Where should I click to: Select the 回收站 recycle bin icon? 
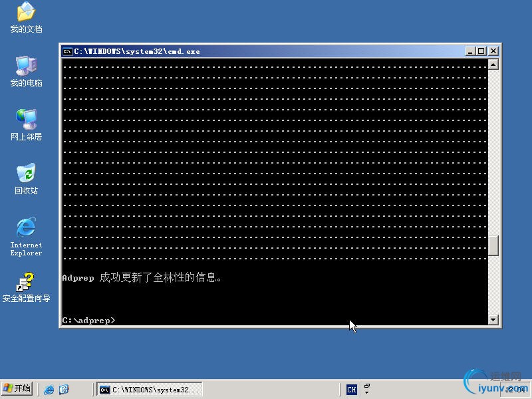pyautogui.click(x=26, y=179)
